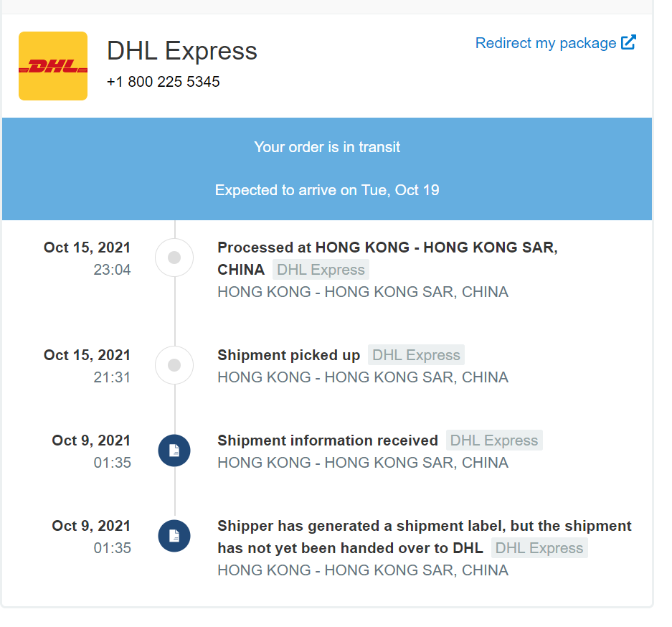Select the 'Processed at HONG KONG' event title
The height and width of the screenshot is (627, 672).
click(x=387, y=247)
